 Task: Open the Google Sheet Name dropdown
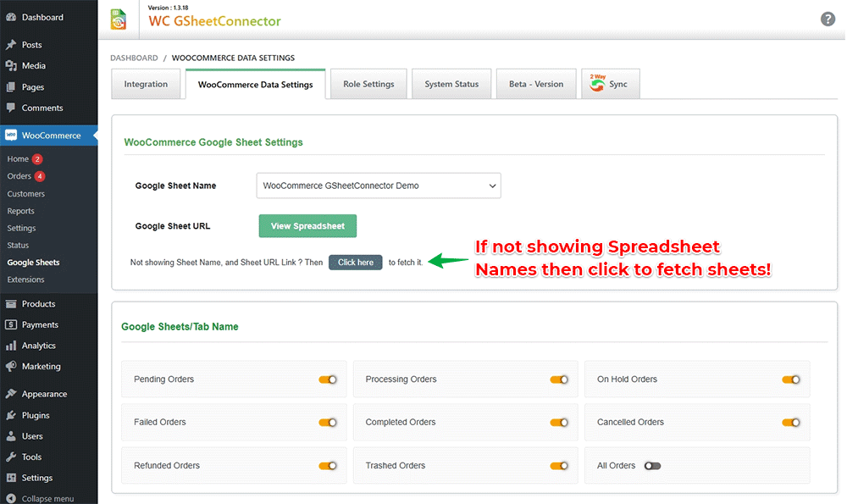[379, 186]
